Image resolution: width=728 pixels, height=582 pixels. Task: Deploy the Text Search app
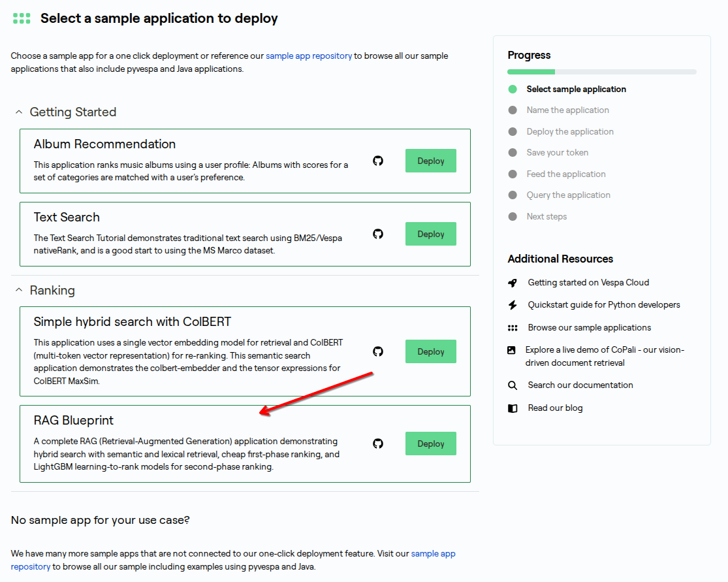[430, 234]
